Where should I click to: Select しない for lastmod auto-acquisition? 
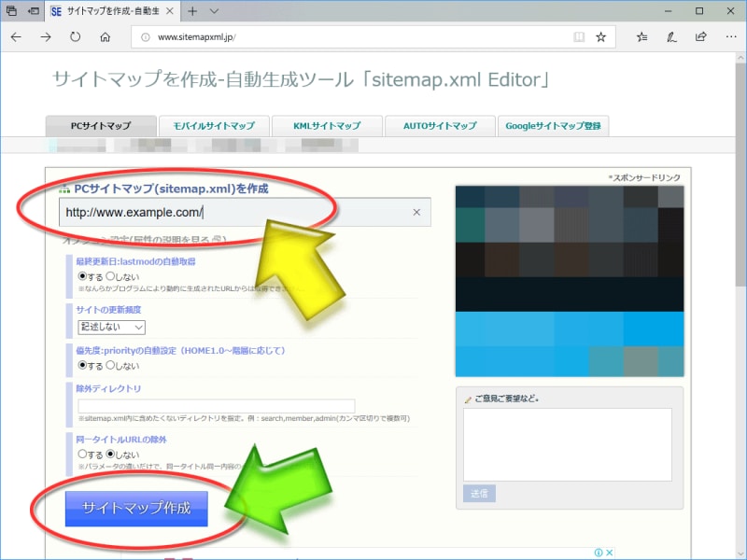pyautogui.click(x=111, y=276)
